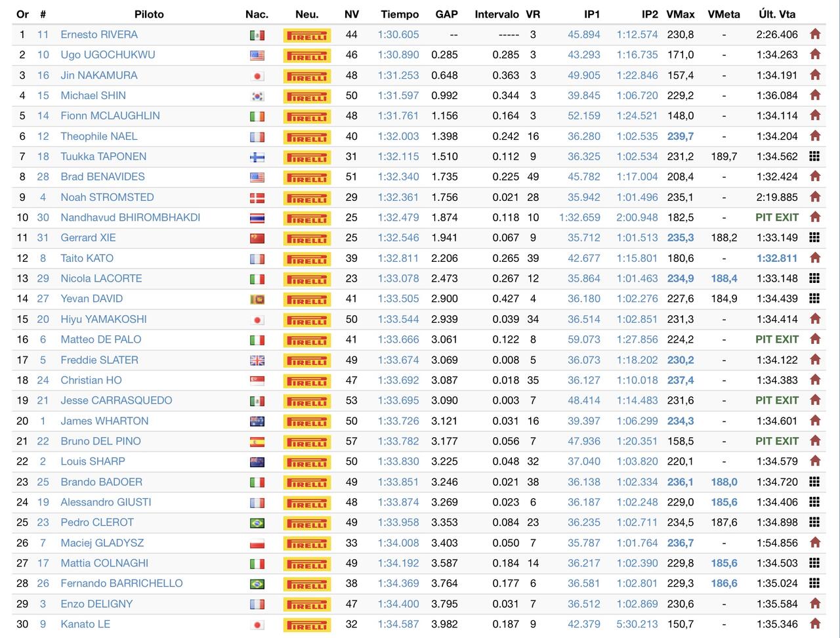Select car number 28 for Brad Benavides
This screenshot has width=840, height=638.
[43, 177]
